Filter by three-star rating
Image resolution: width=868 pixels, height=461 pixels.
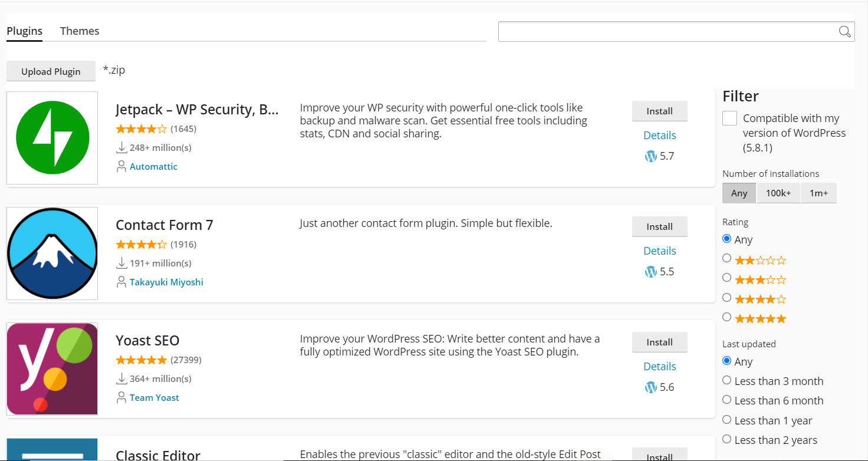pyautogui.click(x=726, y=278)
